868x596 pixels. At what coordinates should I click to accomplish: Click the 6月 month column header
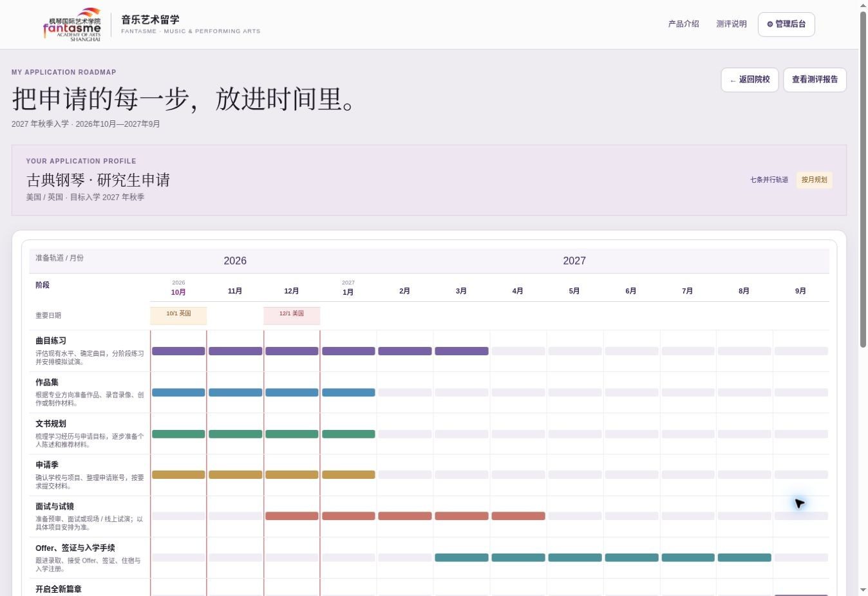tap(631, 291)
